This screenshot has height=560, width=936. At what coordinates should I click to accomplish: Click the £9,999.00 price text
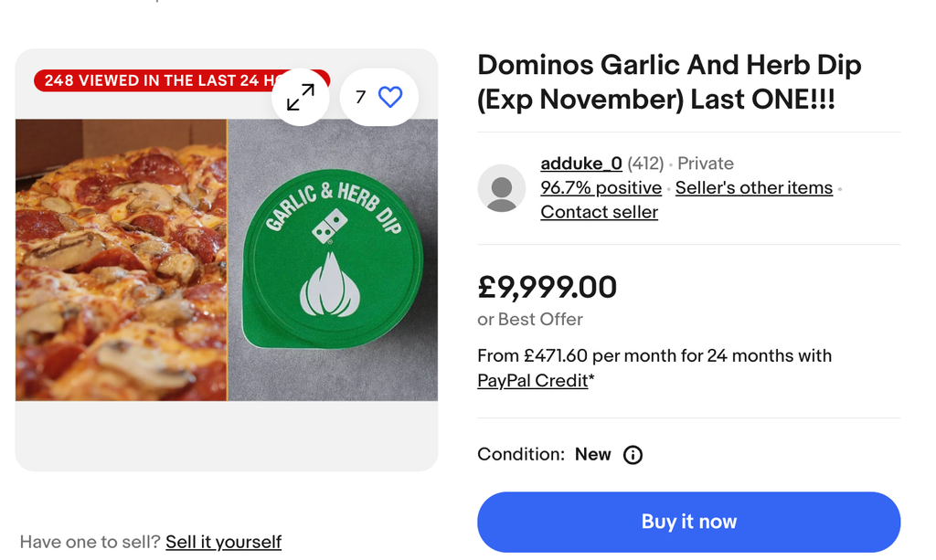pos(547,287)
